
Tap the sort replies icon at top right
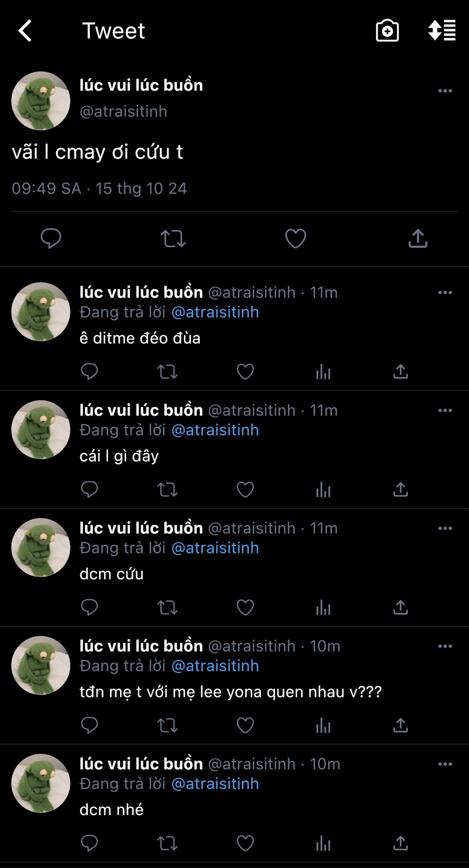click(x=442, y=31)
